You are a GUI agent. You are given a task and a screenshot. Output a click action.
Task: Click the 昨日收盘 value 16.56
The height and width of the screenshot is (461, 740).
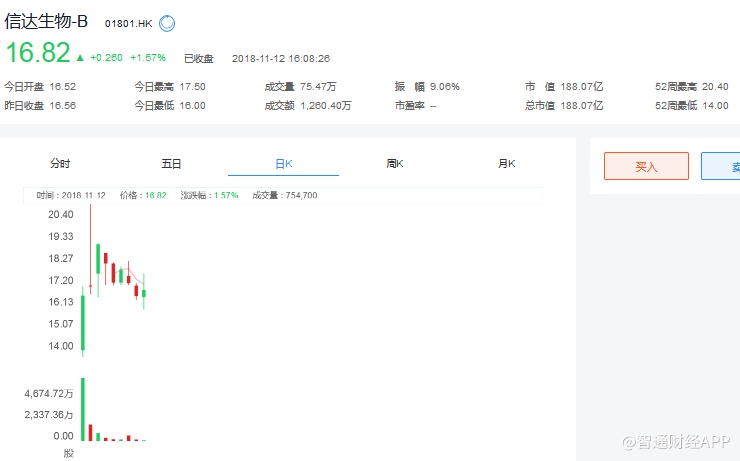tap(63, 106)
